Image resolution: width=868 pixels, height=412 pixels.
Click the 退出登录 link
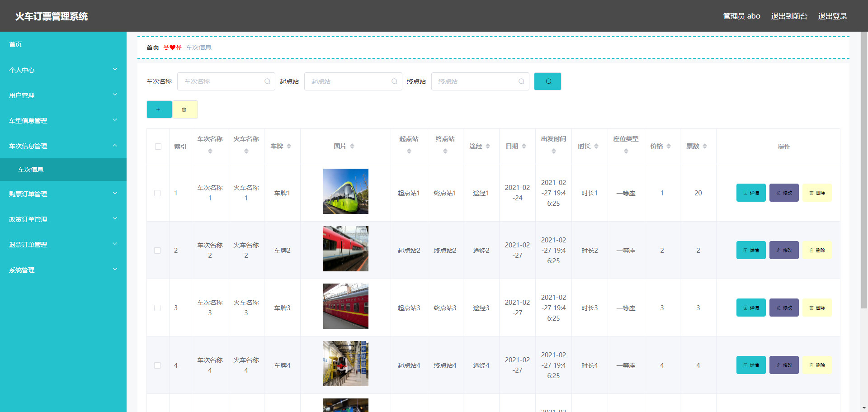coord(832,16)
